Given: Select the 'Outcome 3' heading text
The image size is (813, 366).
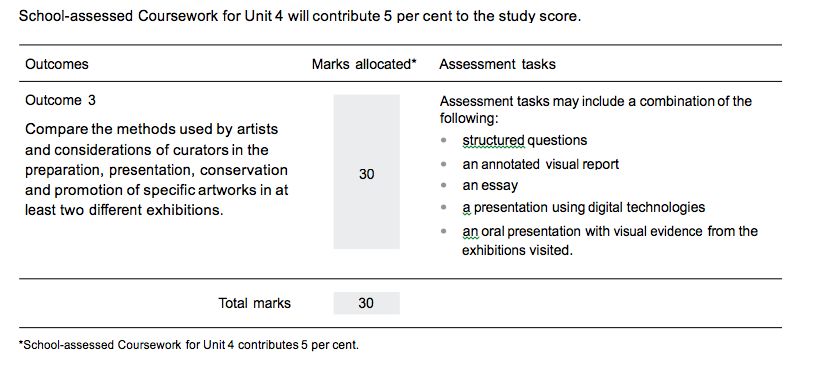Looking at the screenshot, I should click(x=60, y=100).
